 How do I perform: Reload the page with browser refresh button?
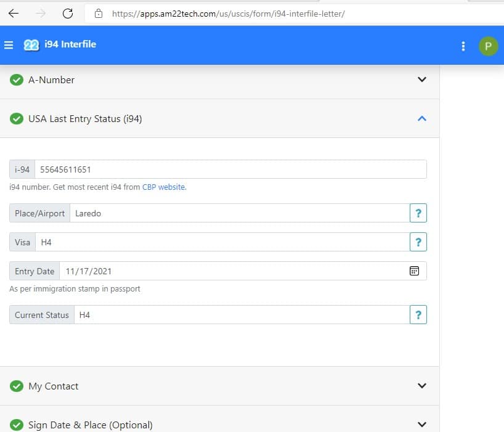click(x=68, y=14)
